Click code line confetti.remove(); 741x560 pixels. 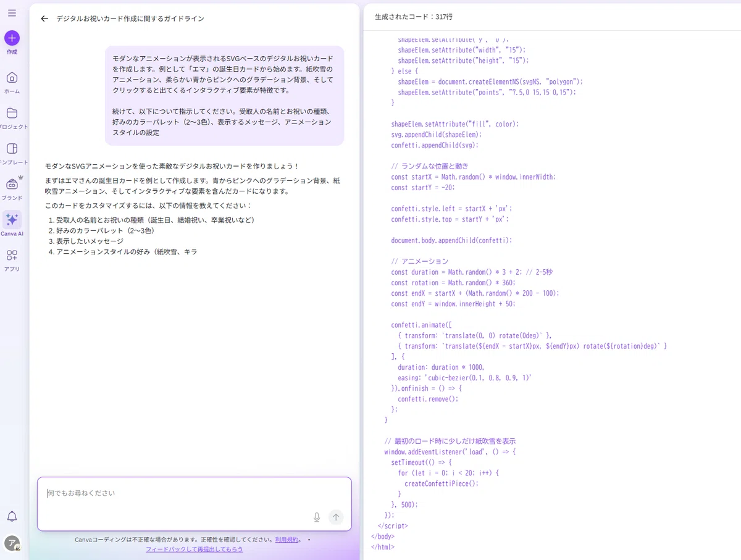[429, 399]
